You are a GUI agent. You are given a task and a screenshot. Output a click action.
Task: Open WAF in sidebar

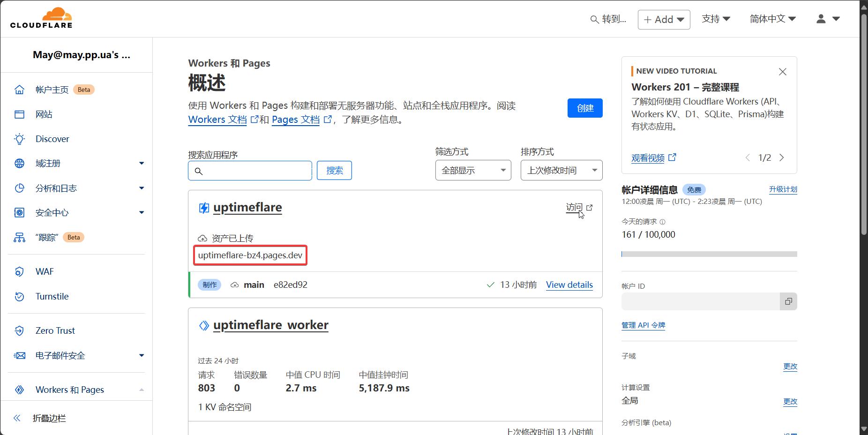pos(45,271)
